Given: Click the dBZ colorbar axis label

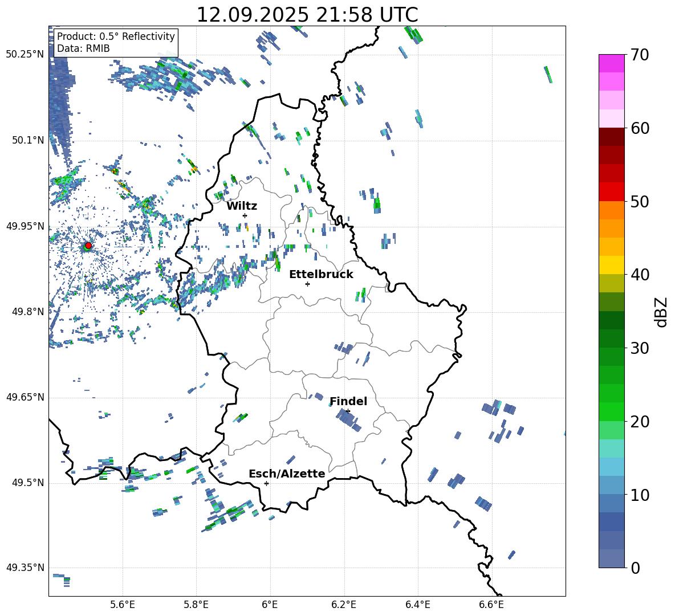Looking at the screenshot, I should pyautogui.click(x=661, y=312).
